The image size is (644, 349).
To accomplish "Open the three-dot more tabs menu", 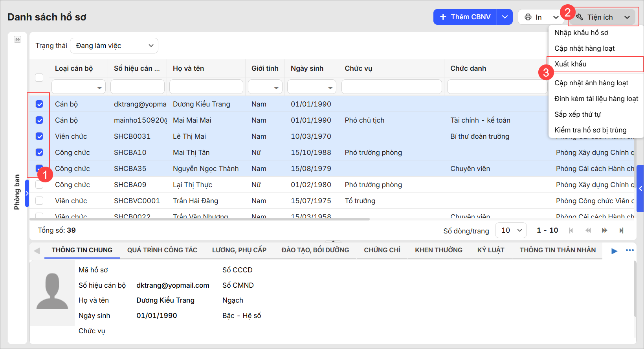I will tap(630, 250).
